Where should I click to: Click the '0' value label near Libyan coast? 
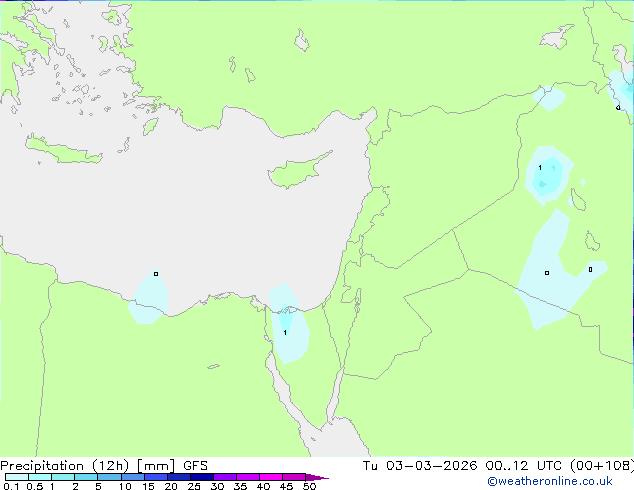pos(156,274)
